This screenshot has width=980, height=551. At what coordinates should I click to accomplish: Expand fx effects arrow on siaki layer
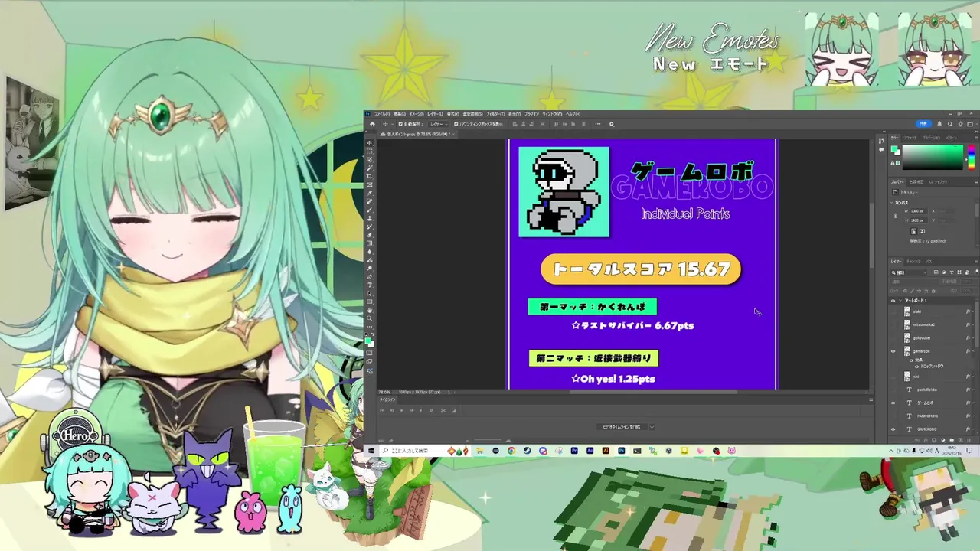[973, 311]
